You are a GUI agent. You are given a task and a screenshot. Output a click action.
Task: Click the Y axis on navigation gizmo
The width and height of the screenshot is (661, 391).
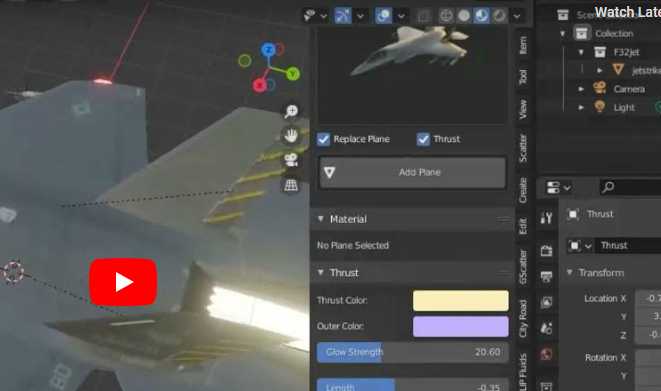(293, 74)
